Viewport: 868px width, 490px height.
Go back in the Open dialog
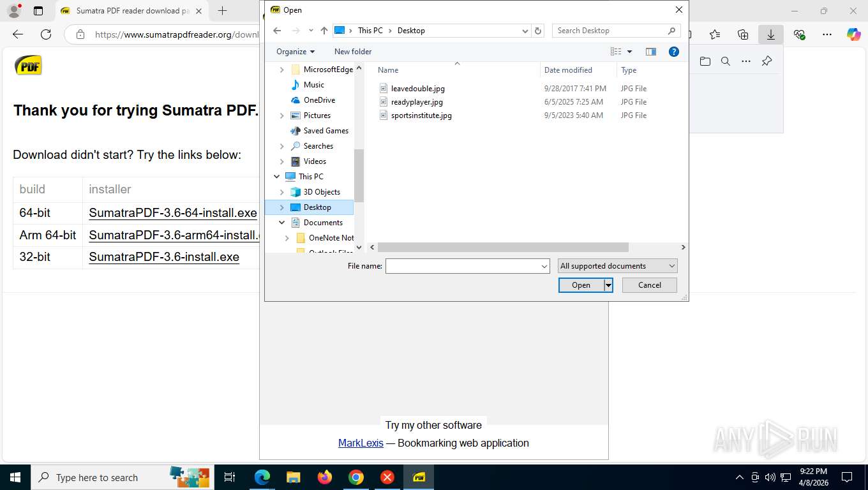click(276, 31)
